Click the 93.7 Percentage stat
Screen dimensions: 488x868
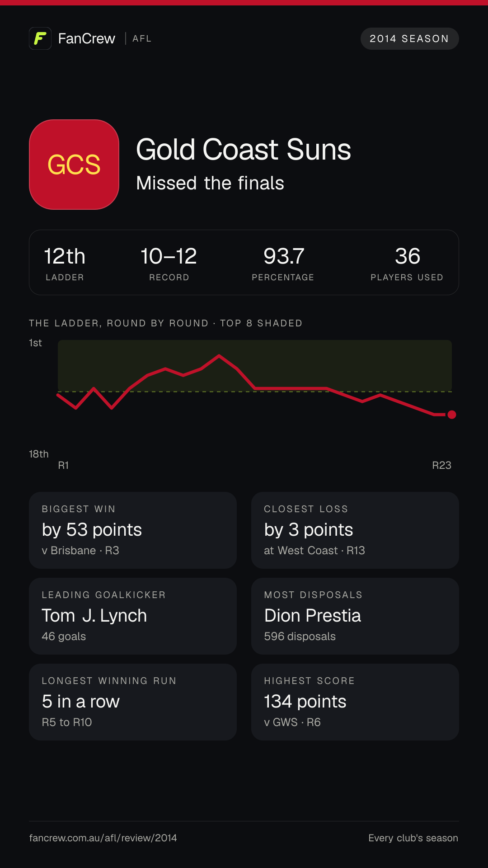[x=283, y=263]
